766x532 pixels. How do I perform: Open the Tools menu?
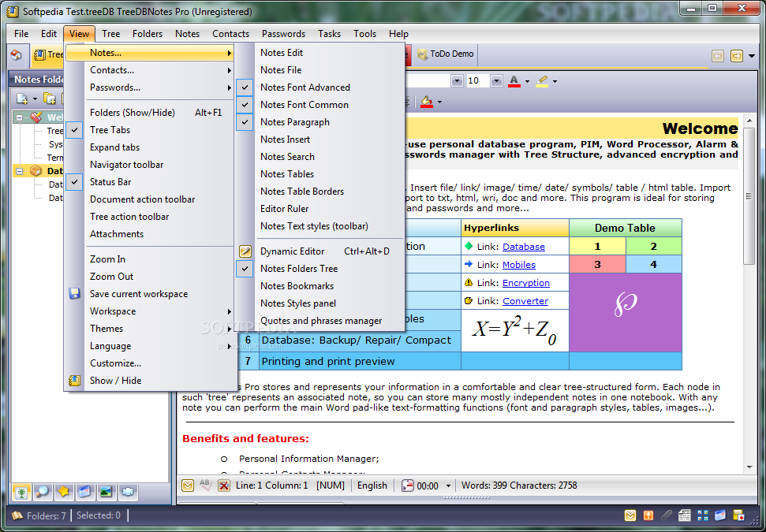[365, 34]
